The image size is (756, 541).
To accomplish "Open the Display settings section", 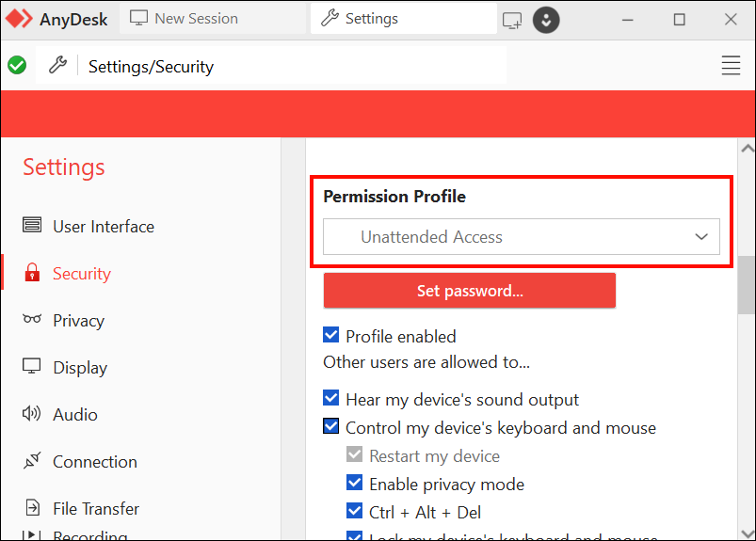I will click(79, 368).
